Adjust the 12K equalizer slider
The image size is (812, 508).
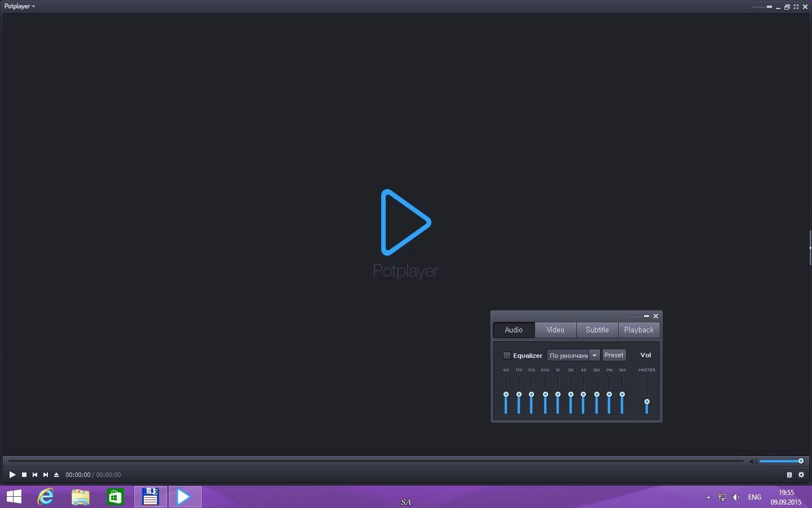(597, 395)
